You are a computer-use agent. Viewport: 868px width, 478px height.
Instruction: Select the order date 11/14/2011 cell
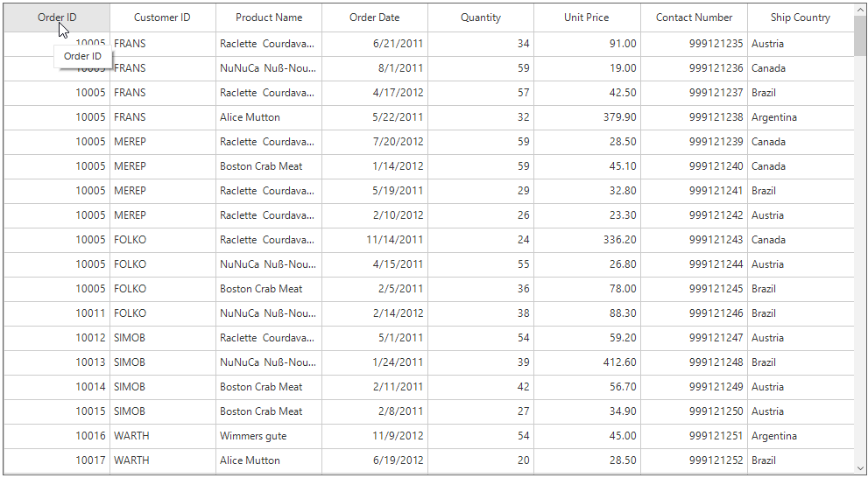coord(375,240)
